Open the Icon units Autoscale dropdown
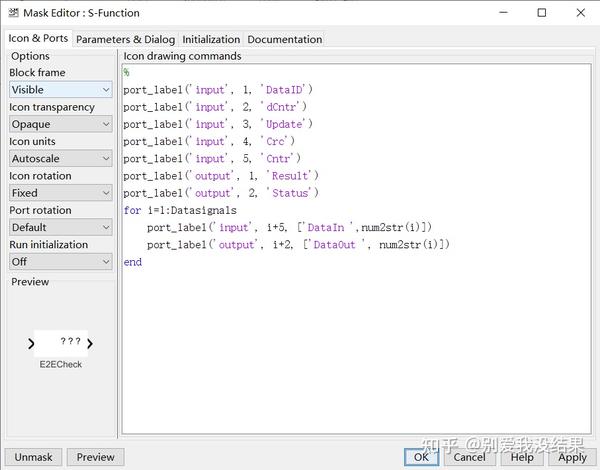The height and width of the screenshot is (470, 600). [60, 159]
